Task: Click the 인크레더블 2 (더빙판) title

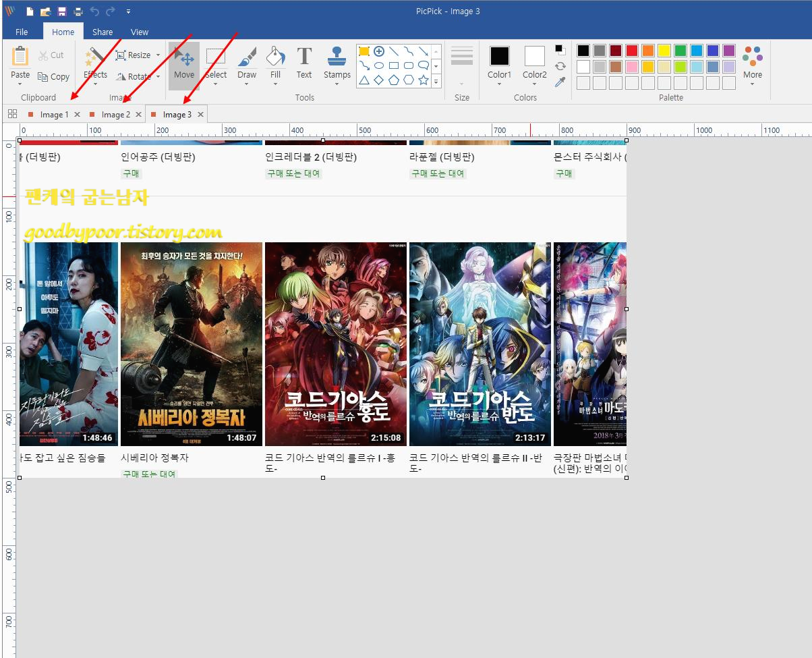Action: (x=311, y=157)
